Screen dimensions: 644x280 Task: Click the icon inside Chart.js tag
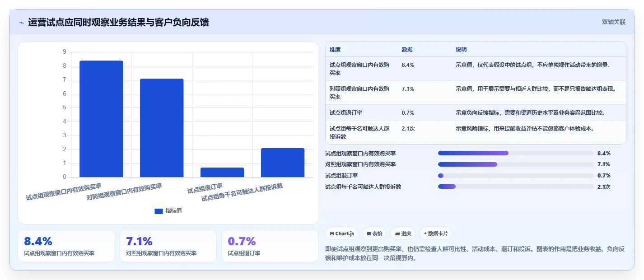[x=332, y=234]
